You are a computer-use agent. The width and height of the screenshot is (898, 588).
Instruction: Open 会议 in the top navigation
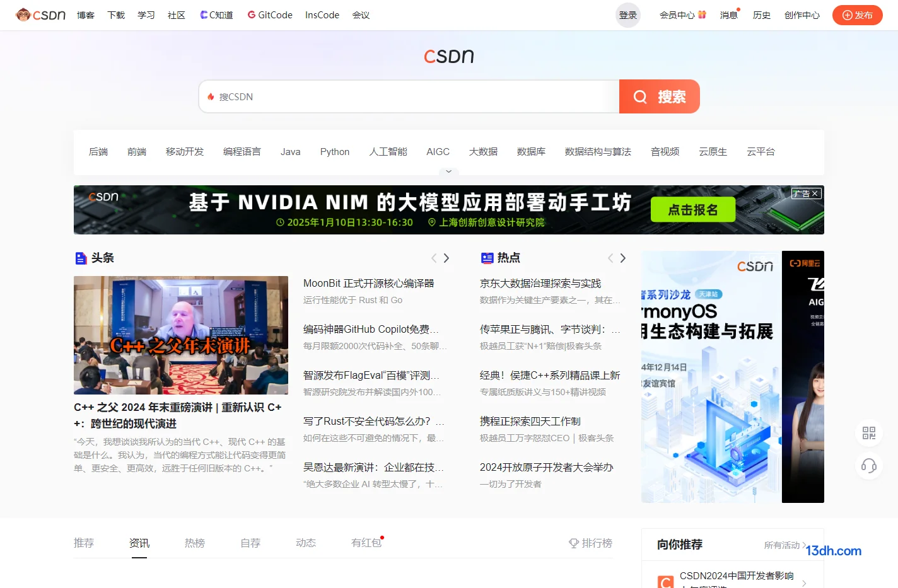tap(361, 15)
